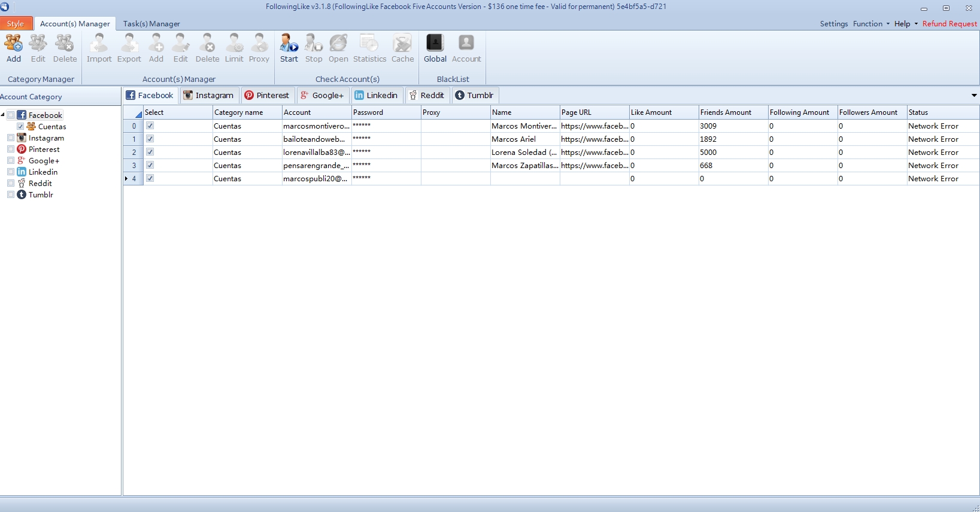This screenshot has width=980, height=512.
Task: Expand the tab list overflow arrow
Action: (973, 96)
